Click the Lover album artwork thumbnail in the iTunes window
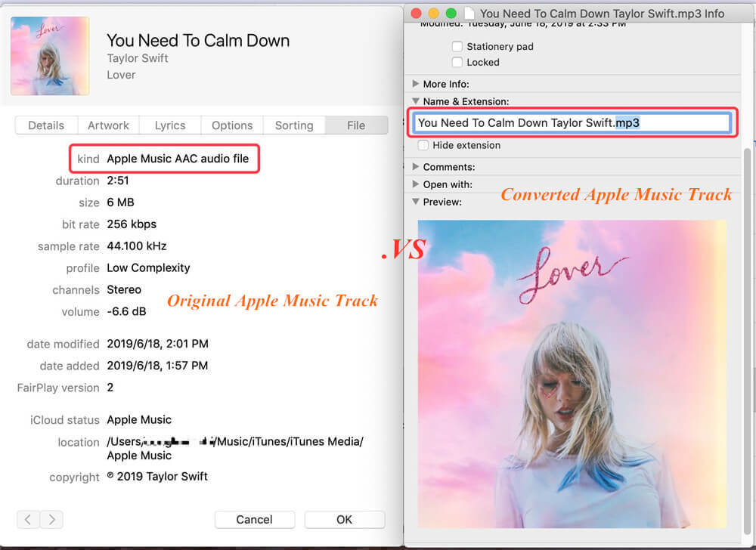The width and height of the screenshot is (756, 550). (x=50, y=56)
